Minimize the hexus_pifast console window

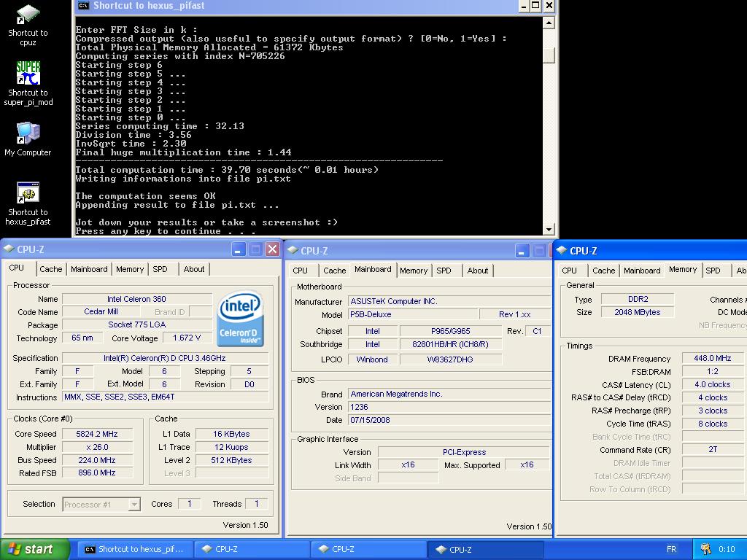(x=524, y=6)
